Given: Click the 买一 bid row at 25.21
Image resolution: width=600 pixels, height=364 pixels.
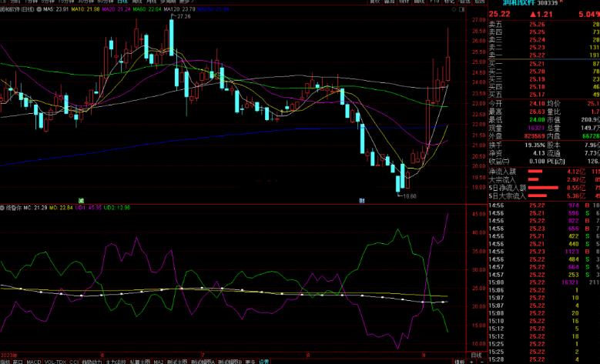Looking at the screenshot, I should point(544,63).
